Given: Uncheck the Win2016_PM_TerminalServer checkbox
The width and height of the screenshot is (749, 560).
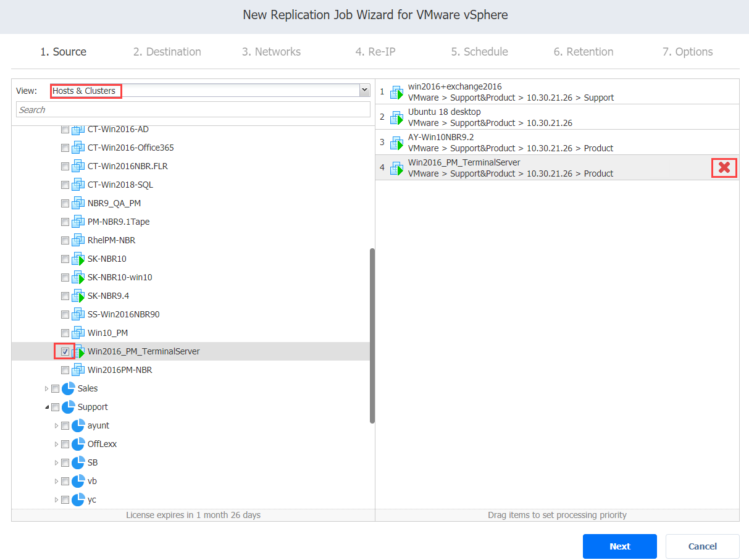Looking at the screenshot, I should pyautogui.click(x=65, y=352).
